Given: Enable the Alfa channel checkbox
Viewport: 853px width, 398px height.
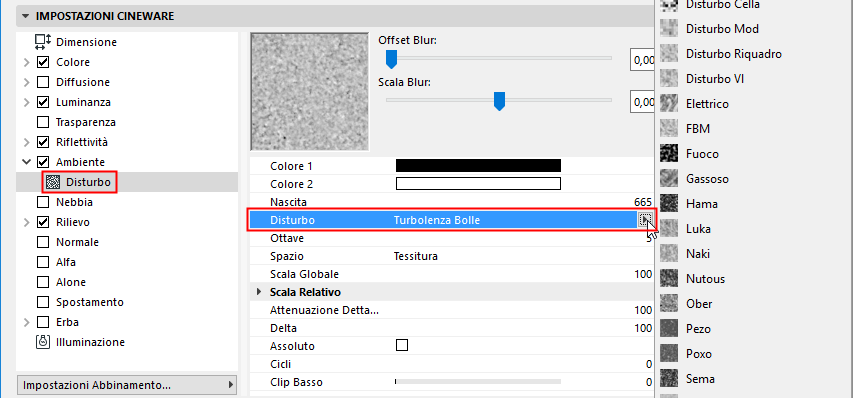Looking at the screenshot, I should pyautogui.click(x=43, y=262).
